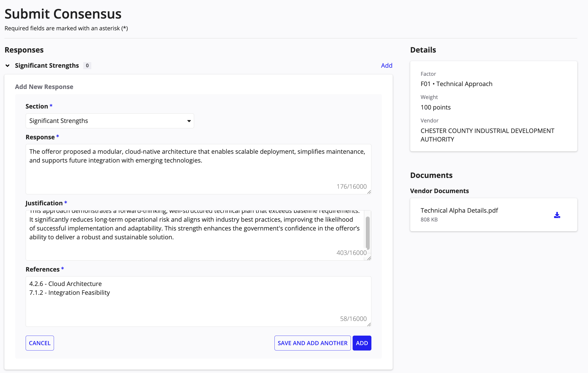Click the CANCEL button
The width and height of the screenshot is (588, 373).
tap(40, 343)
